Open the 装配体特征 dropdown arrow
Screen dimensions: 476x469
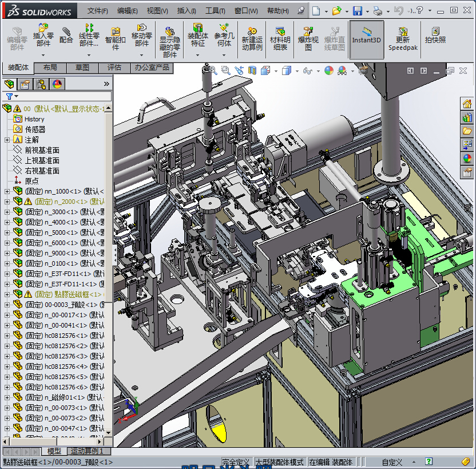coord(198,56)
